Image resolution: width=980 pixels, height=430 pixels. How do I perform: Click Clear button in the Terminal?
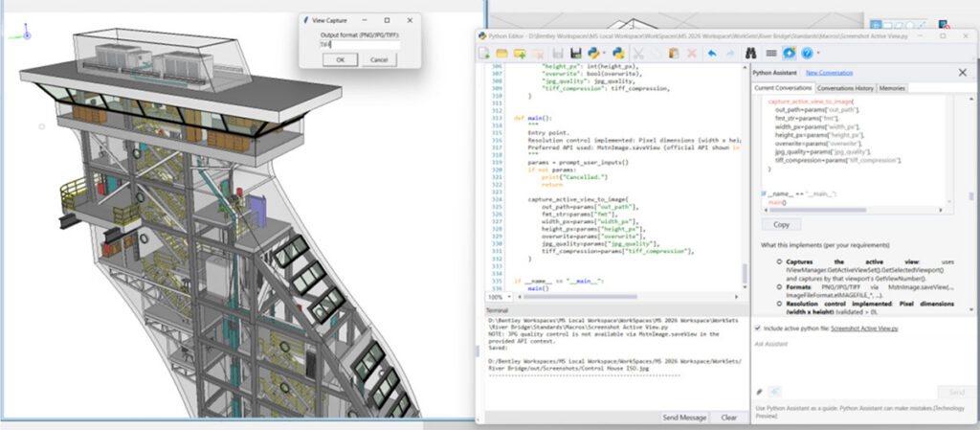click(x=728, y=418)
